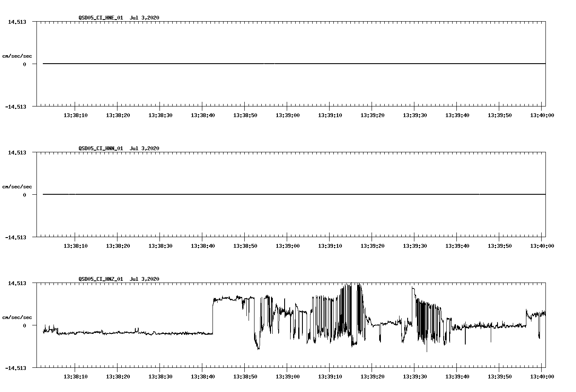Click the HNZ plot's cm/sec/sec unit label
The height and width of the screenshot is (392, 576).
coord(17,317)
